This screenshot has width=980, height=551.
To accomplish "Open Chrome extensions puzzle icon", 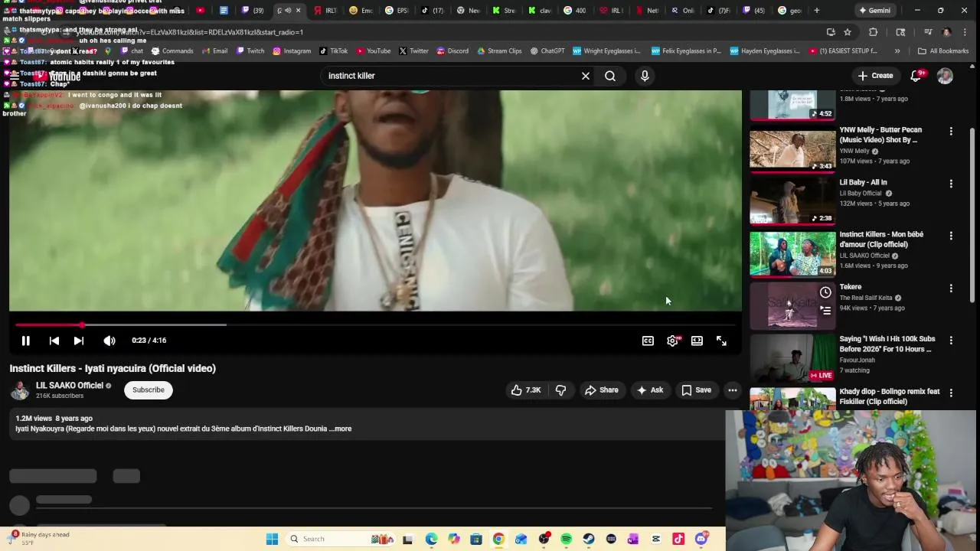I will point(873,32).
